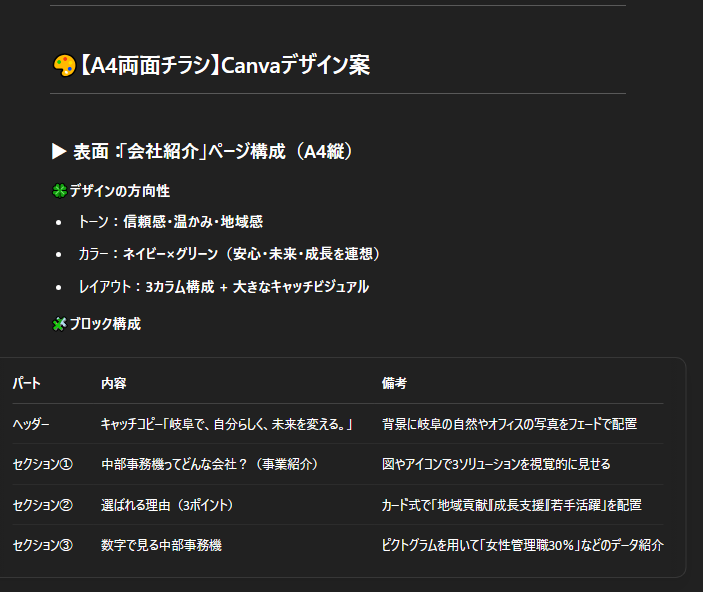Image resolution: width=703 pixels, height=592 pixels.
Task: Click the セクション① cell
Action: pyautogui.click(x=43, y=464)
